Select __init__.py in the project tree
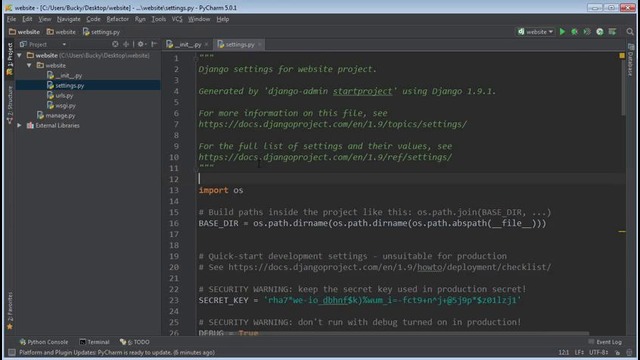The height and width of the screenshot is (360, 640). click(64, 76)
